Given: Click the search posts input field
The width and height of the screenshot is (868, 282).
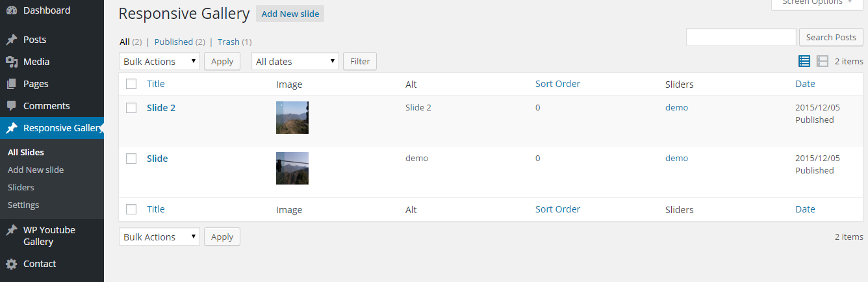Looking at the screenshot, I should tap(741, 37).
